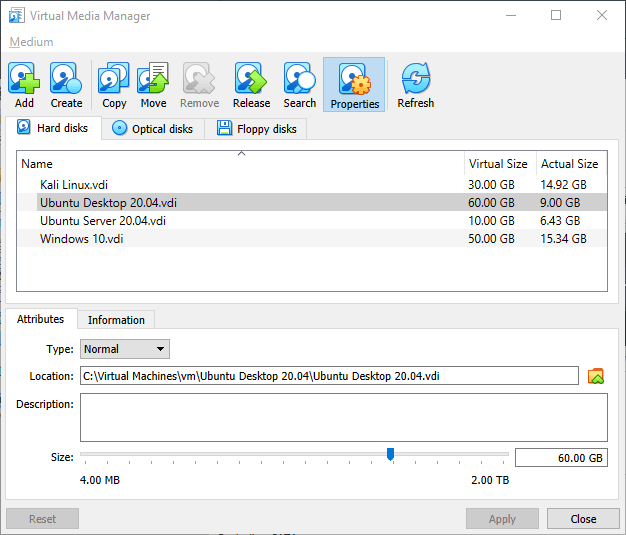Open the folder icon beside Location field
The height and width of the screenshot is (535, 626).
pyautogui.click(x=596, y=376)
